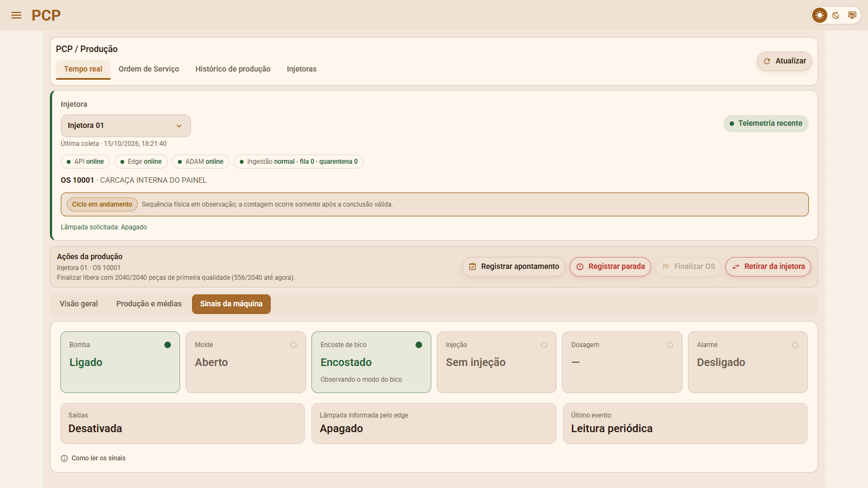Screen dimensions: 868x488
Task: Select system theme monitor icon
Action: [852, 15]
